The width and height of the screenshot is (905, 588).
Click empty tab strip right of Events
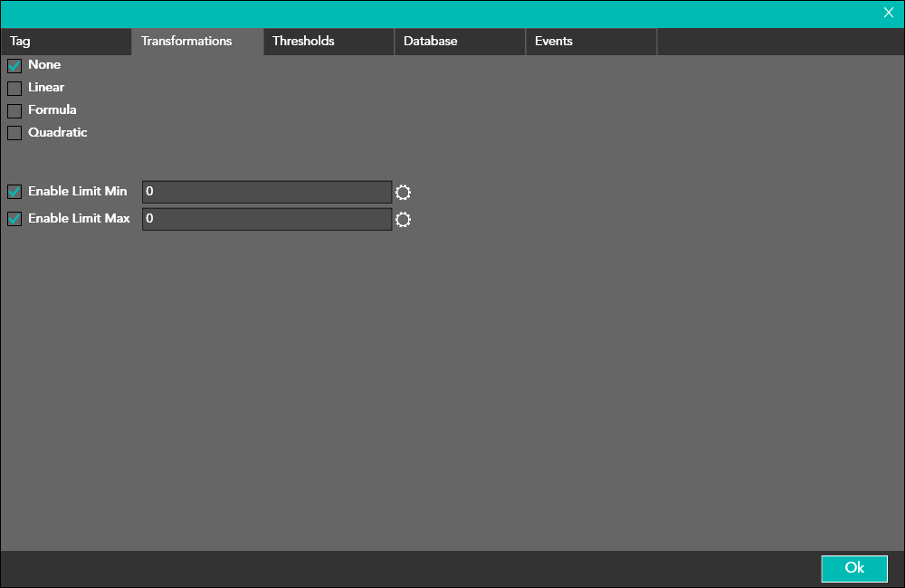tap(778, 42)
